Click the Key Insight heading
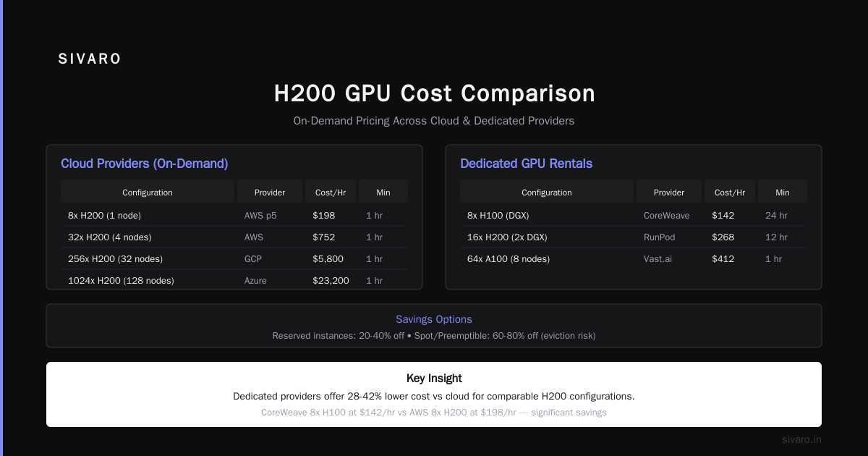Screen dimensions: 868x456 pyautogui.click(x=434, y=378)
